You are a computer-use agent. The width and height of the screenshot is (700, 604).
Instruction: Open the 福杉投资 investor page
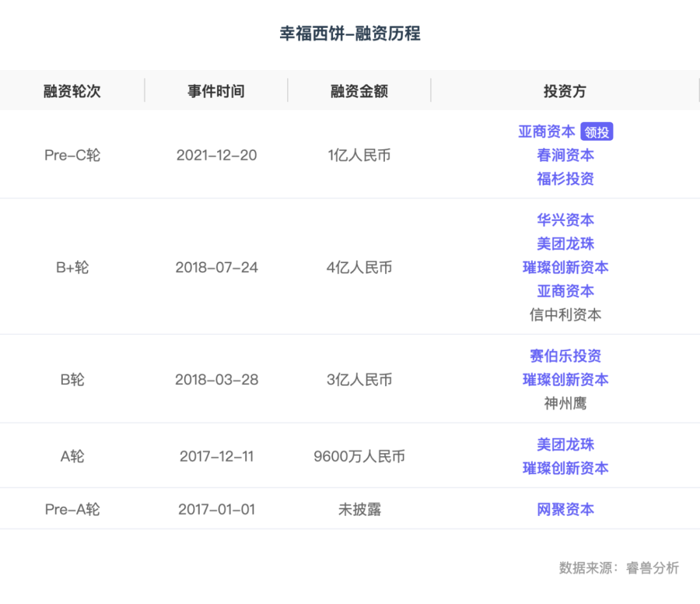[565, 179]
